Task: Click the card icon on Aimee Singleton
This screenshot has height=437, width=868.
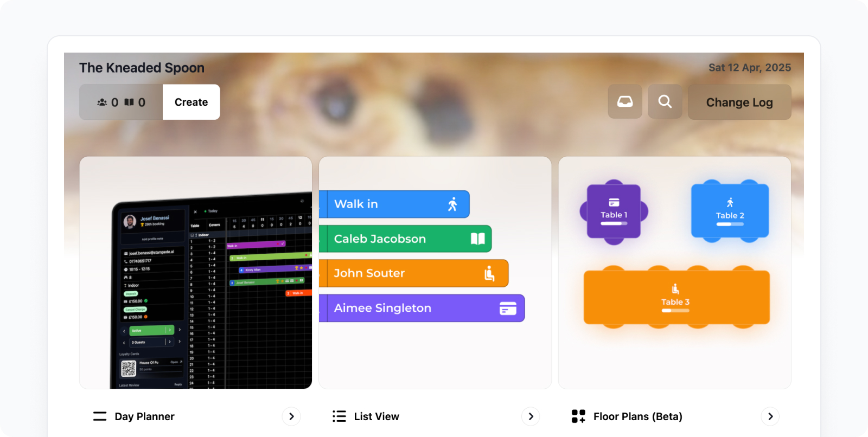Action: pos(508,309)
